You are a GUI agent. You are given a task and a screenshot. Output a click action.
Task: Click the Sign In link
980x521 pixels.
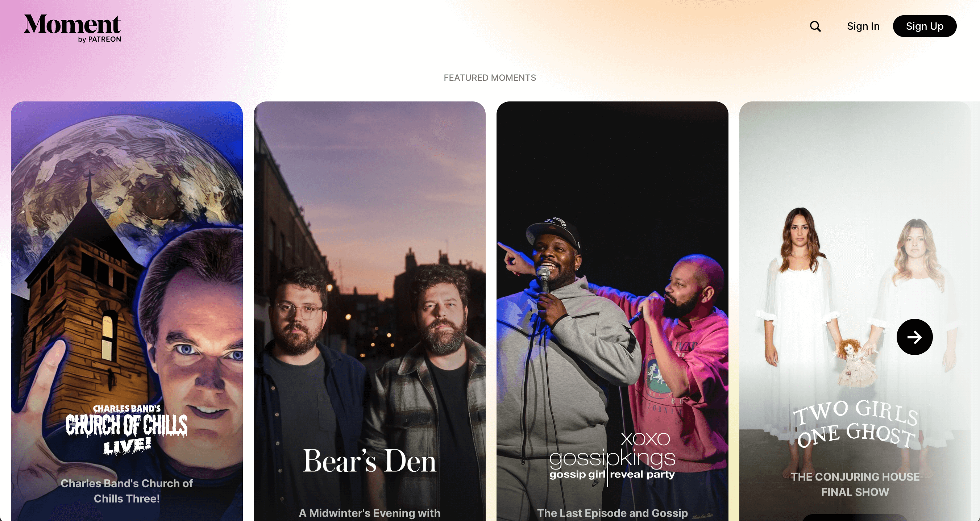(x=863, y=26)
